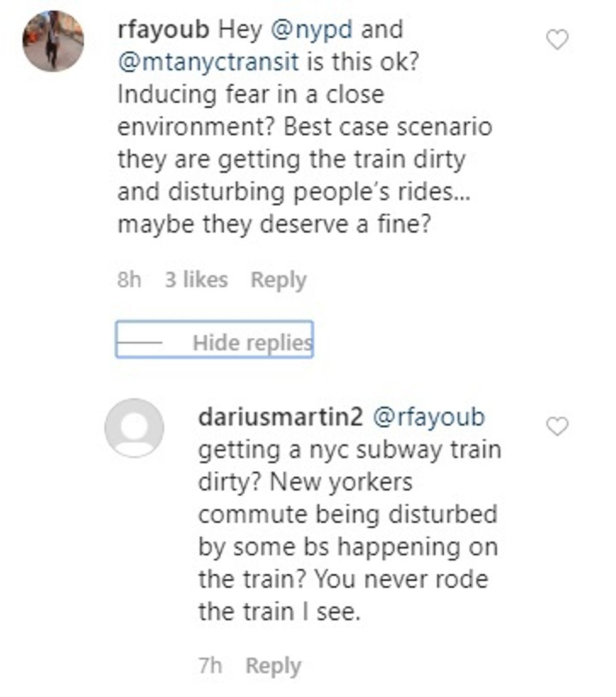Reply to rfayoub's comment
616x697 pixels.
point(278,279)
